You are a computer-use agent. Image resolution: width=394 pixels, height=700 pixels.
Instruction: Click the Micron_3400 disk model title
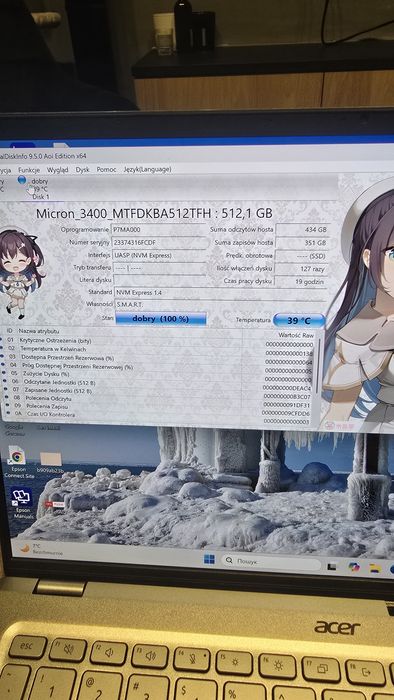(154, 213)
